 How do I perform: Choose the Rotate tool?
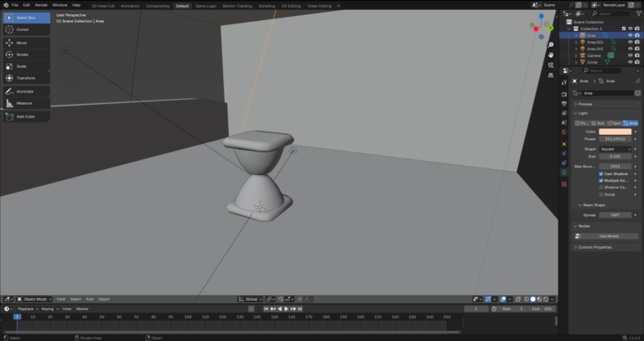pos(23,54)
